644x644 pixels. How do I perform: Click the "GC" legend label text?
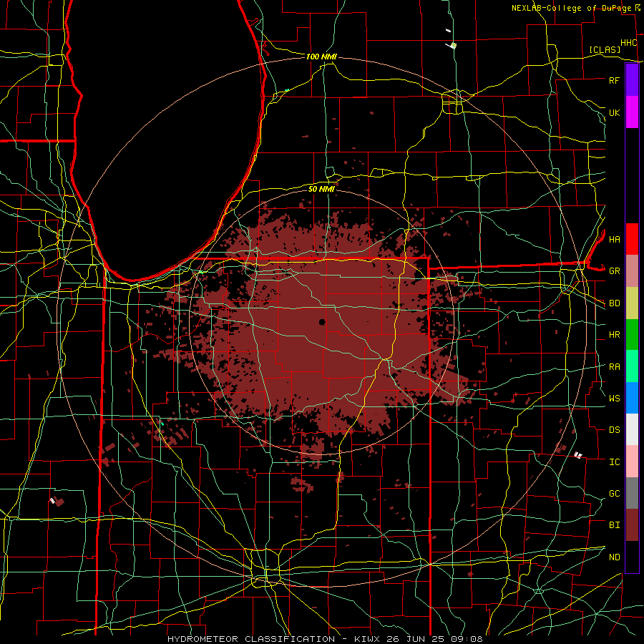pos(614,494)
